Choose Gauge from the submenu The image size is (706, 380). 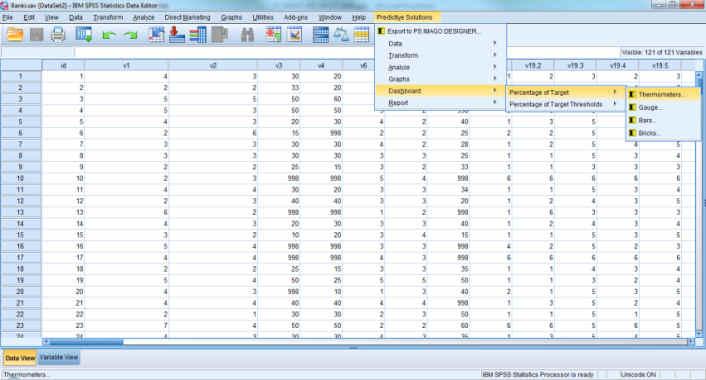(x=663, y=108)
